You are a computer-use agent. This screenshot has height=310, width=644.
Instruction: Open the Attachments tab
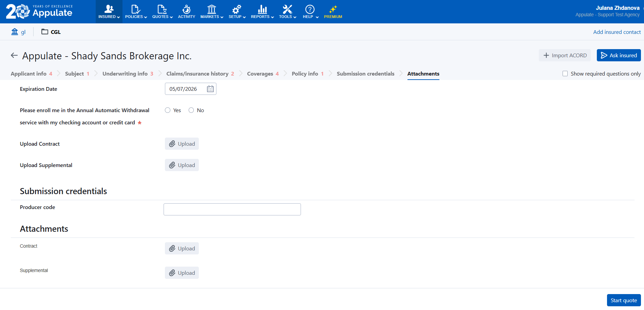[423, 74]
